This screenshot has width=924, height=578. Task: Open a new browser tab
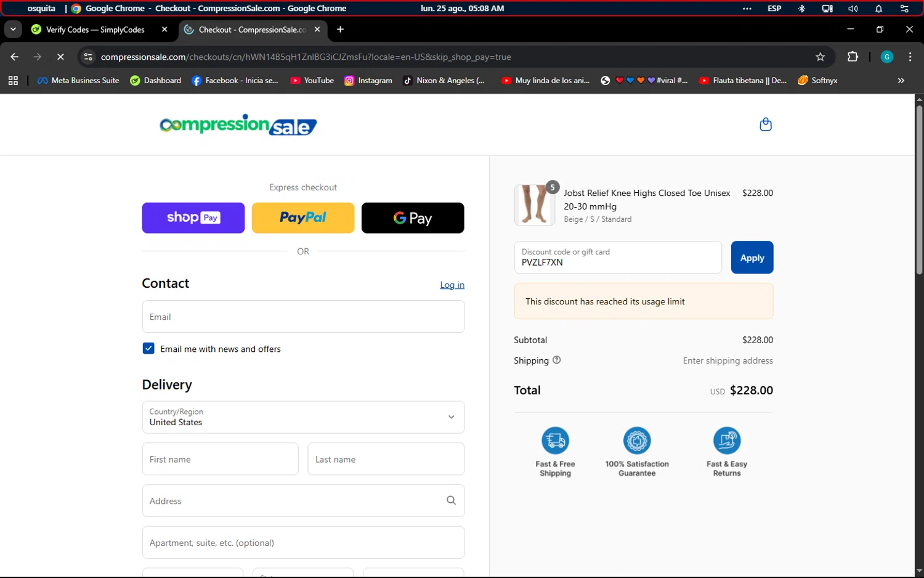[x=340, y=29]
